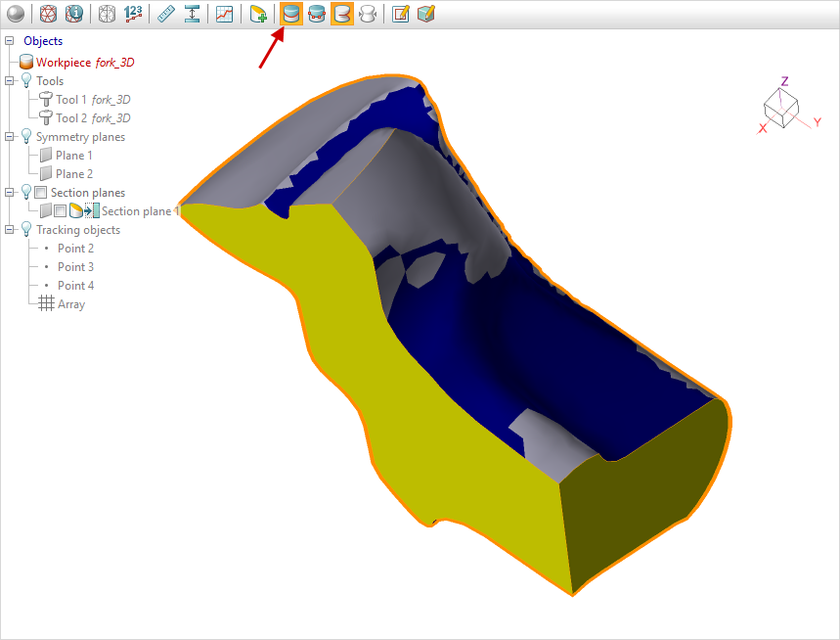Check the Section plane 1 checkbox
Image resolution: width=840 pixels, height=640 pixels.
click(60, 211)
